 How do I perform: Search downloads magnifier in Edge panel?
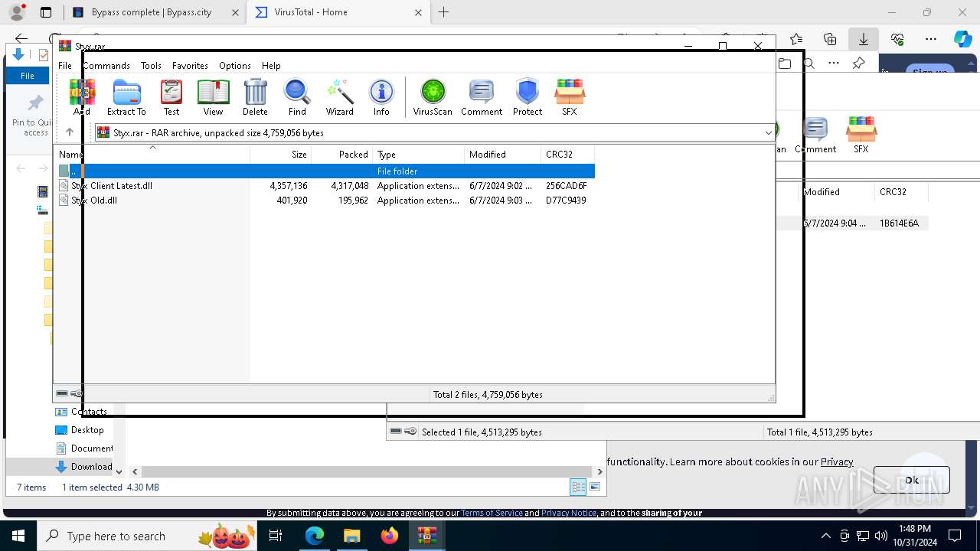(x=809, y=64)
